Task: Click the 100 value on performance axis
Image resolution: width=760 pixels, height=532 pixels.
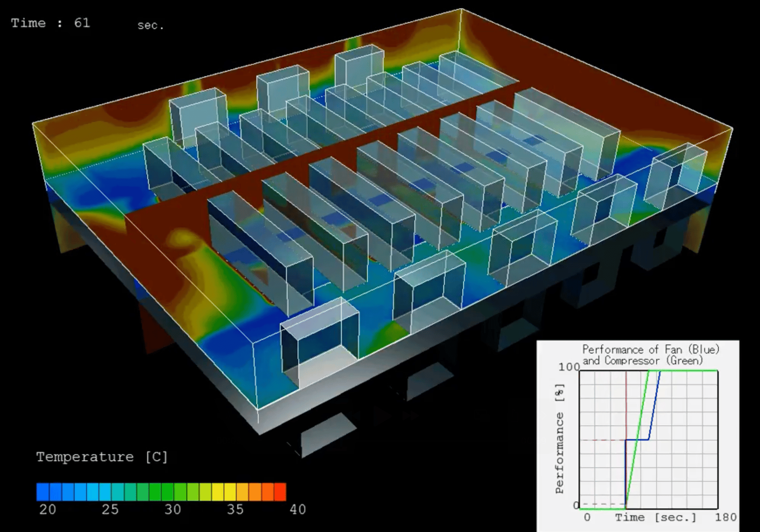Action: 569,367
